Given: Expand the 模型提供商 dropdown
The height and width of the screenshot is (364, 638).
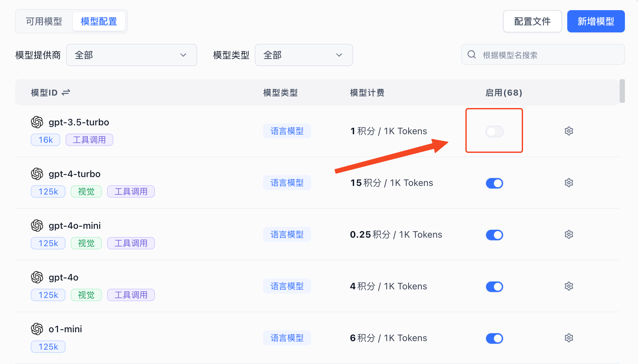Looking at the screenshot, I should pos(131,55).
